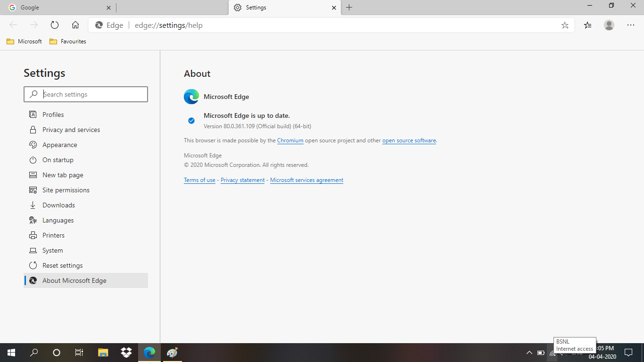This screenshot has height=362, width=644.
Task: Select the Settings tab
Action: [285, 8]
